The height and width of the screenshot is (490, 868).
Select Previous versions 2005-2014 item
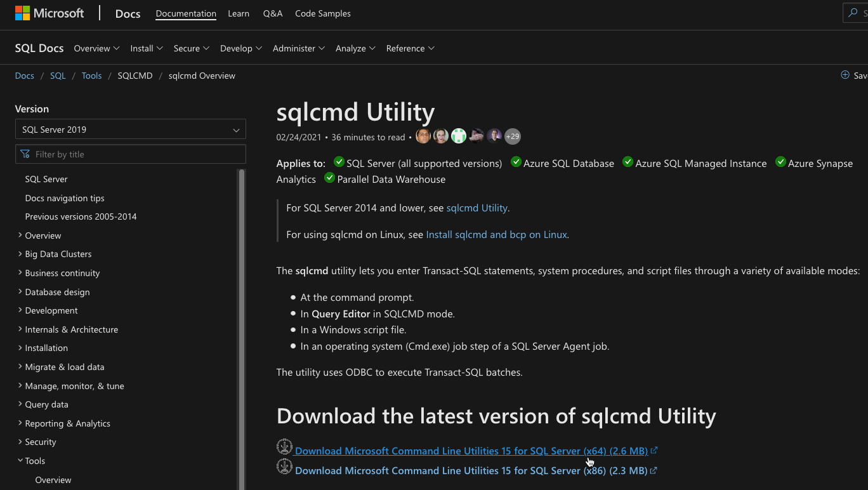[x=81, y=216]
